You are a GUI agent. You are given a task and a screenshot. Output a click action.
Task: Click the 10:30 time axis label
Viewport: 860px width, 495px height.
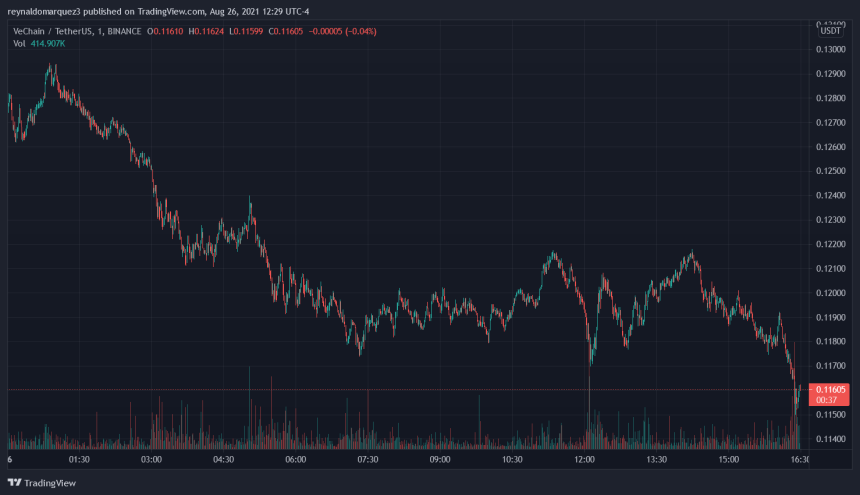pyautogui.click(x=512, y=459)
